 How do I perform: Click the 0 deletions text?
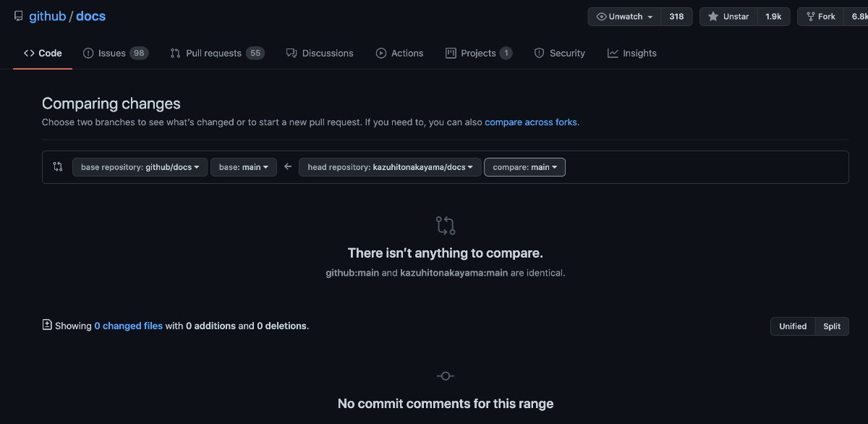click(281, 326)
